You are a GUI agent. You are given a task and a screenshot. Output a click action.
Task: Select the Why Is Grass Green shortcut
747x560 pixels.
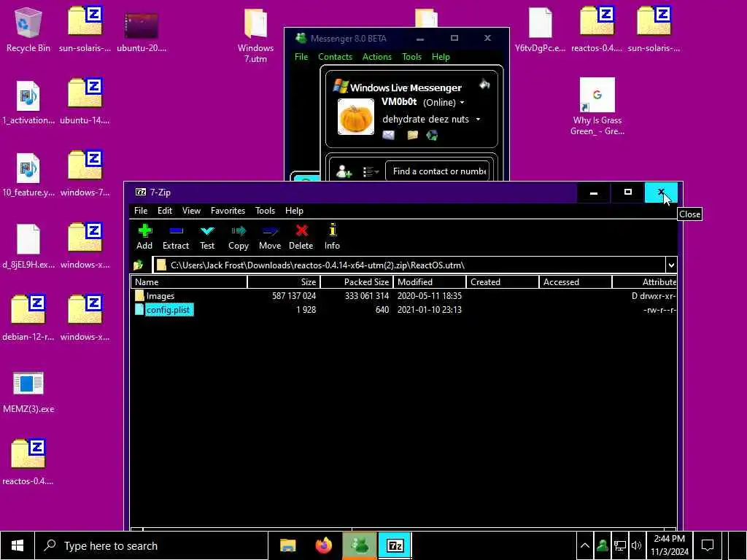tap(597, 106)
